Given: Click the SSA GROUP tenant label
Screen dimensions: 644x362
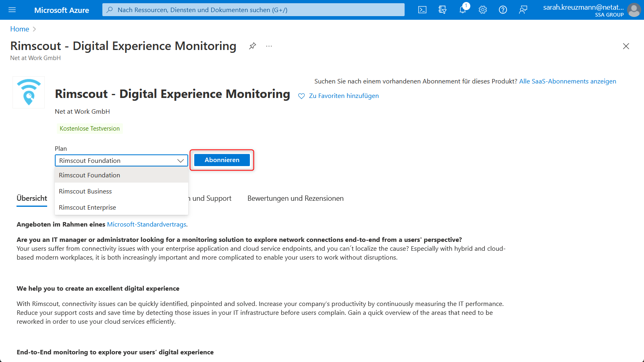Looking at the screenshot, I should (609, 15).
